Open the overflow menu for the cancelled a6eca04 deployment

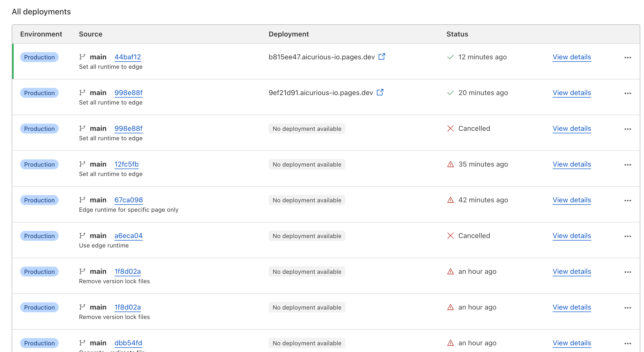628,236
